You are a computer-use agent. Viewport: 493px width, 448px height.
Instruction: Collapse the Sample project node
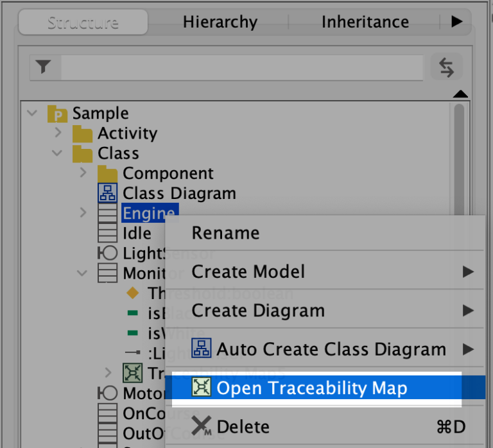(31, 114)
